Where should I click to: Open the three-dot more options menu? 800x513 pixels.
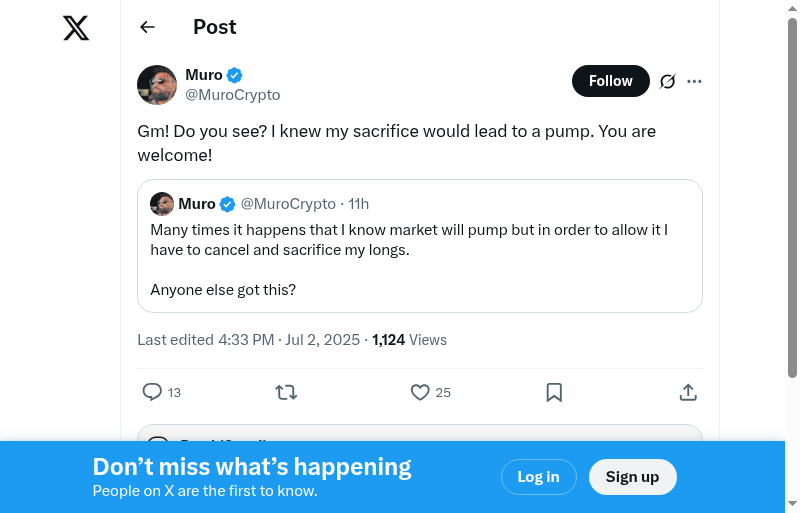pyautogui.click(x=695, y=81)
